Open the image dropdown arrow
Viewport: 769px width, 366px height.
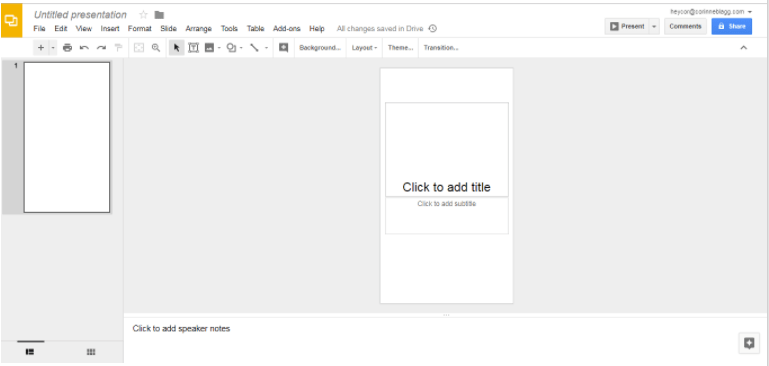point(219,48)
